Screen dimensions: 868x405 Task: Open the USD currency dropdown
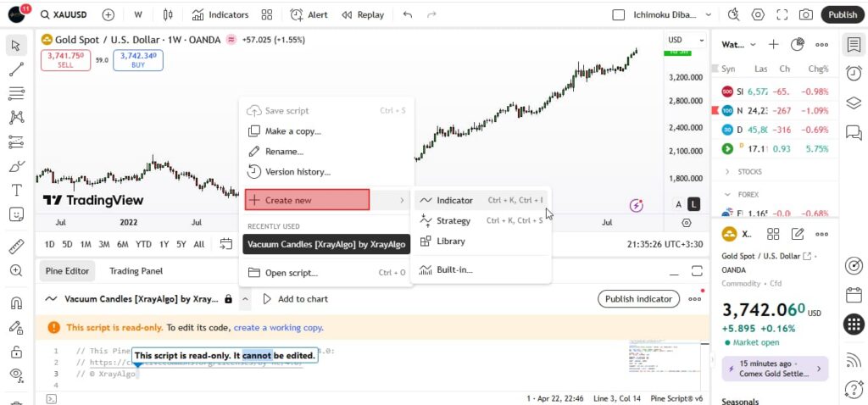pos(686,40)
